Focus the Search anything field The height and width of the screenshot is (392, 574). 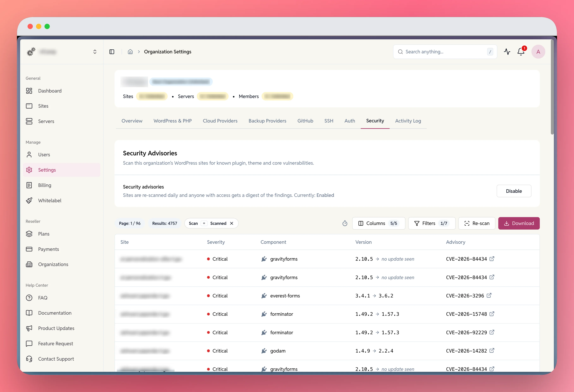445,52
